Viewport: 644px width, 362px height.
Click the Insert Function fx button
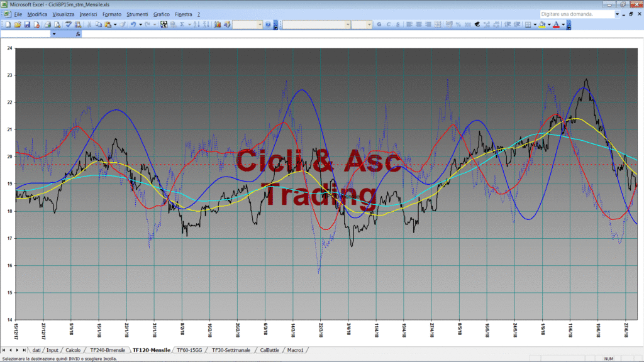77,34
